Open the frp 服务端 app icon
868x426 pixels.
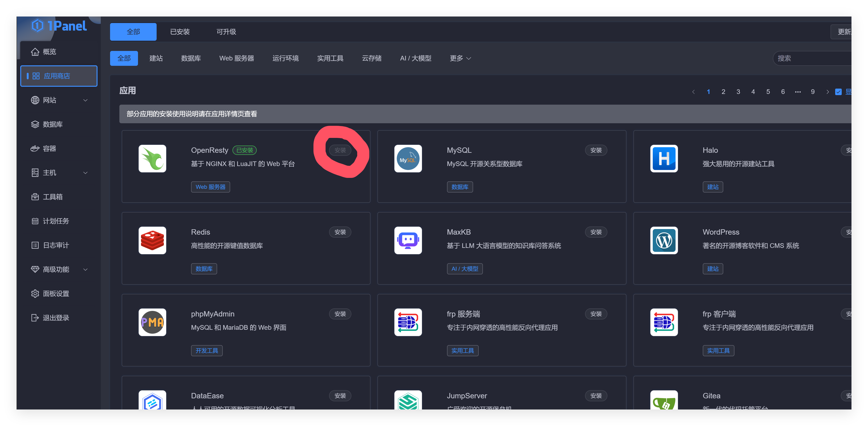[408, 322]
